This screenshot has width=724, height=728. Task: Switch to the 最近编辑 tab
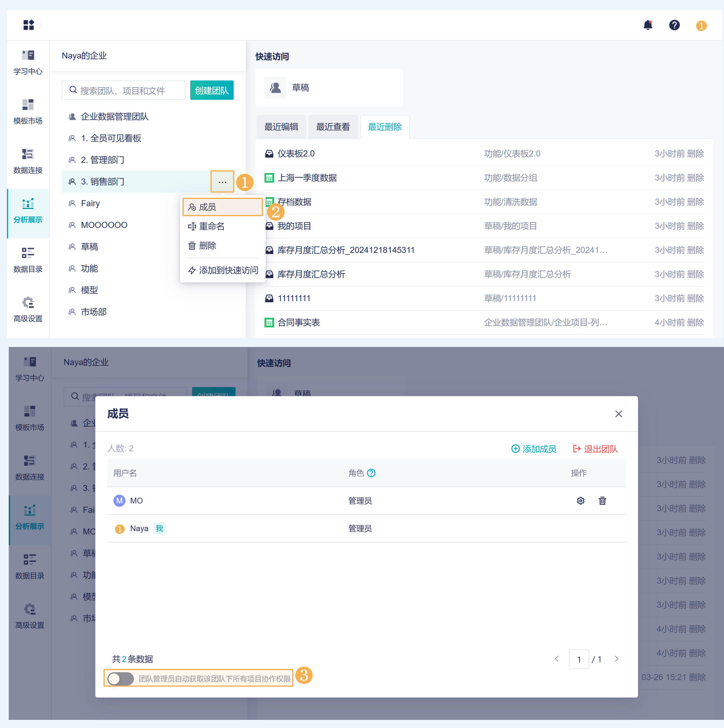tap(281, 127)
